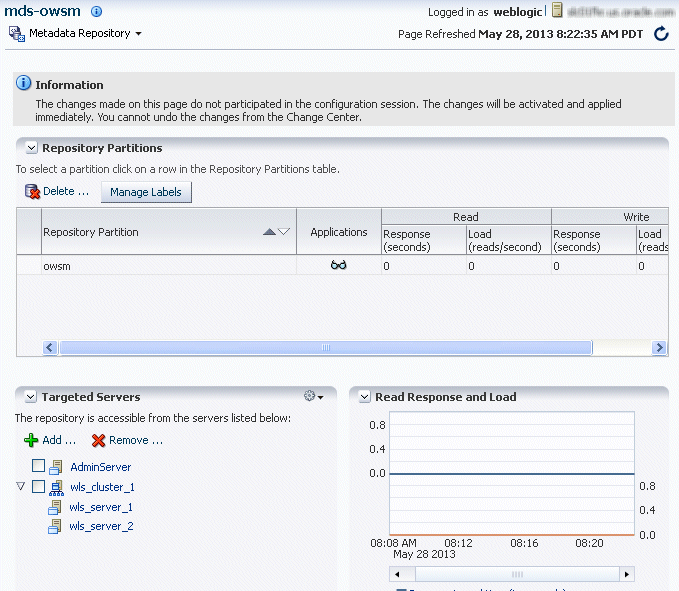Click the chart time range slider thumb
679x591 pixels.
point(517,575)
